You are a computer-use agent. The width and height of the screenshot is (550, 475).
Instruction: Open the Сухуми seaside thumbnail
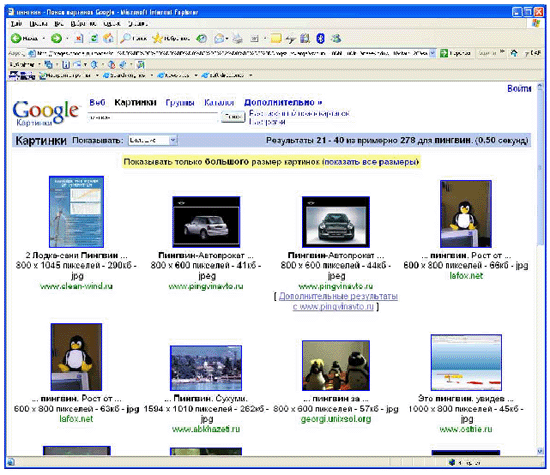206,368
